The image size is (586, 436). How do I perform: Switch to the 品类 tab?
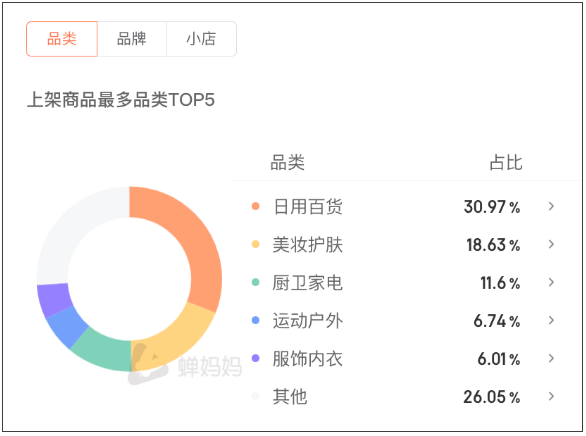pyautogui.click(x=62, y=39)
